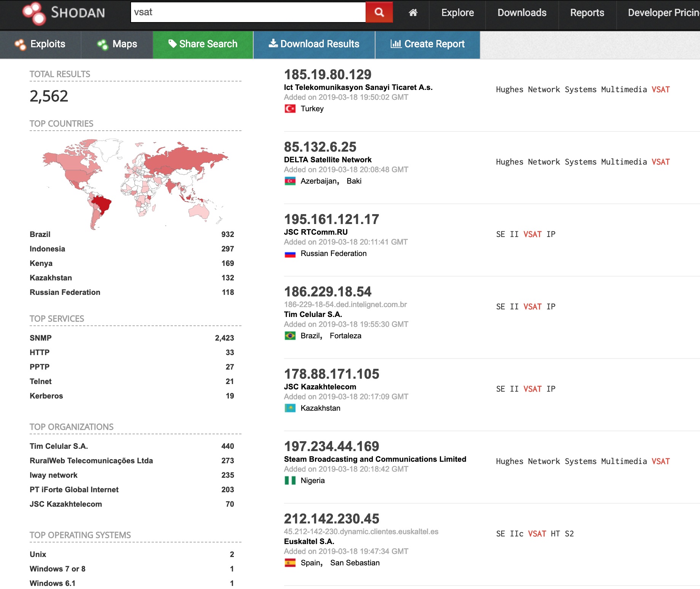This screenshot has width=700, height=589.
Task: Open result 212.142.230.45
Action: click(332, 519)
